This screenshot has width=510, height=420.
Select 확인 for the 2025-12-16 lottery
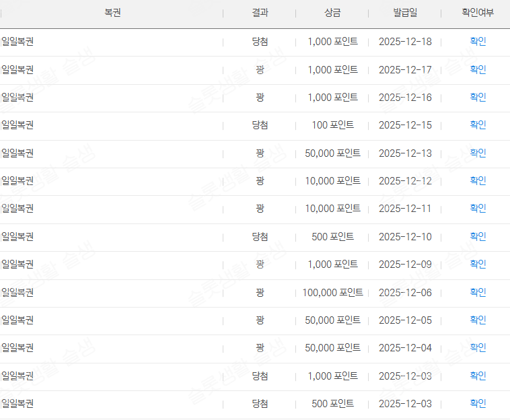click(478, 98)
